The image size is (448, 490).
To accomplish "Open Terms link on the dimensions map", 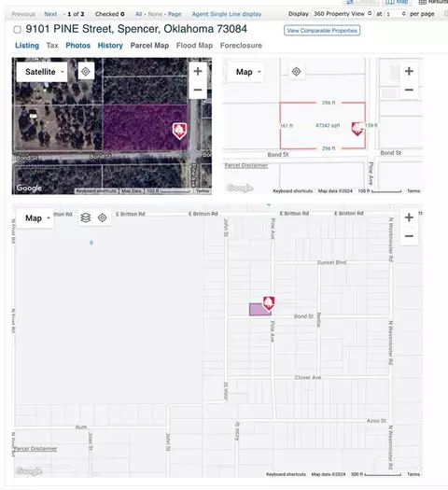I will (x=413, y=191).
